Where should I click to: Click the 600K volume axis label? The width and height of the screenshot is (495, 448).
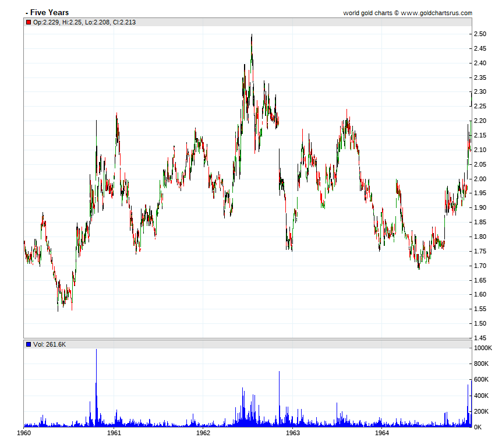click(481, 380)
